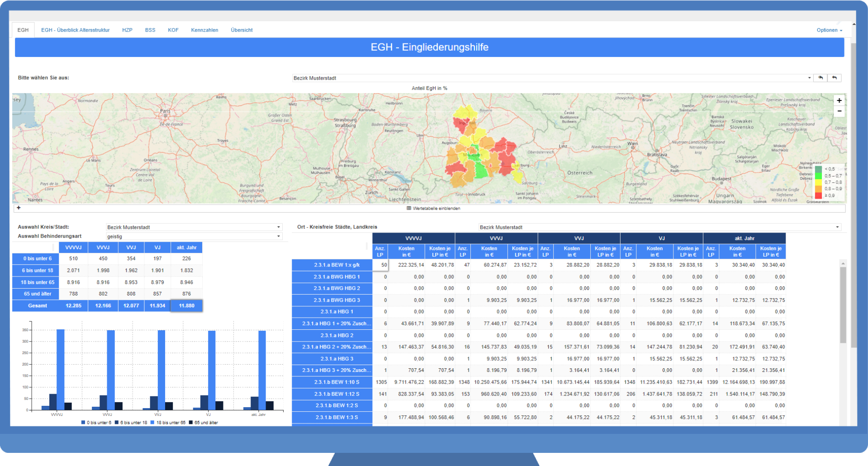Zoom in on the map
This screenshot has height=466, width=868.
click(x=839, y=100)
